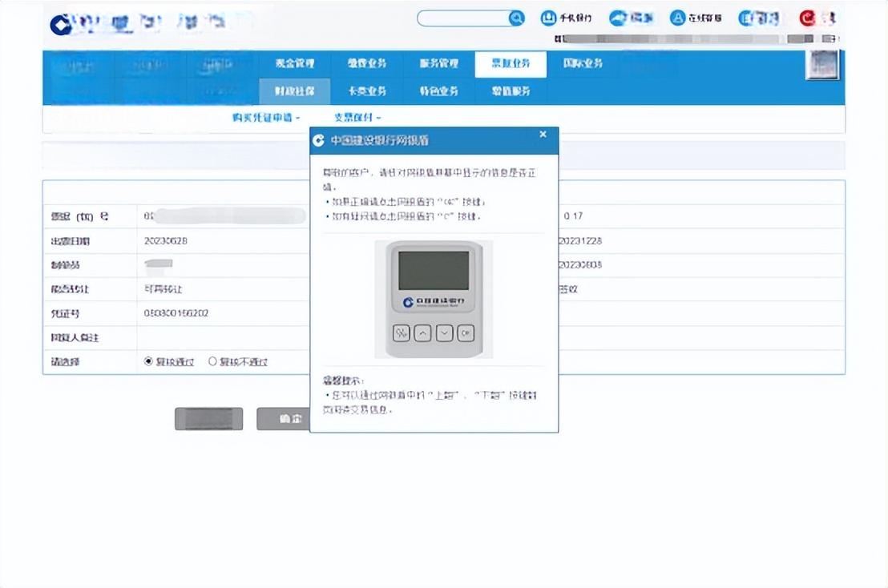
Task: Click the thumbnail at the navigation bar's end
Action: [822, 65]
